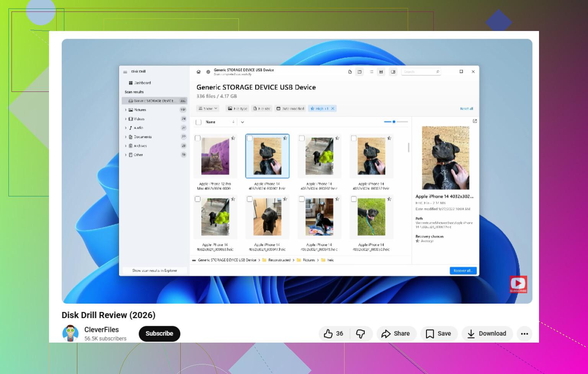588x374 pixels.
Task: Click Show scan results in Explorer
Action: click(155, 271)
